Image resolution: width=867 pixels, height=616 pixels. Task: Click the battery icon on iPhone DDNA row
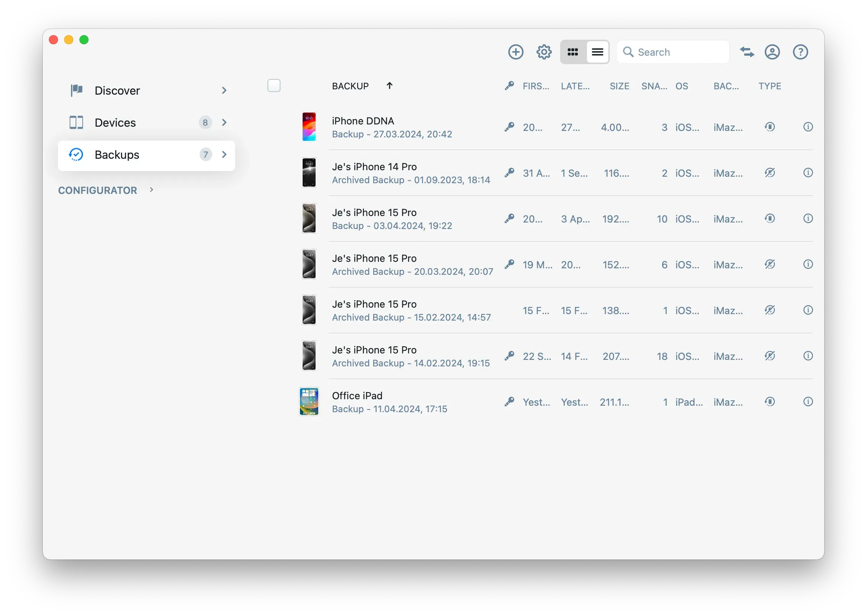click(770, 127)
